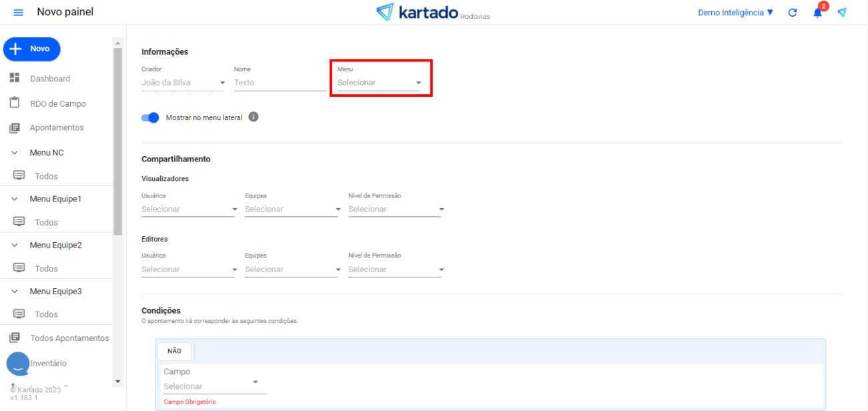Screen dimensions: 868x411
Task: Open the Menu dropdown in Informações
Action: pyautogui.click(x=378, y=83)
